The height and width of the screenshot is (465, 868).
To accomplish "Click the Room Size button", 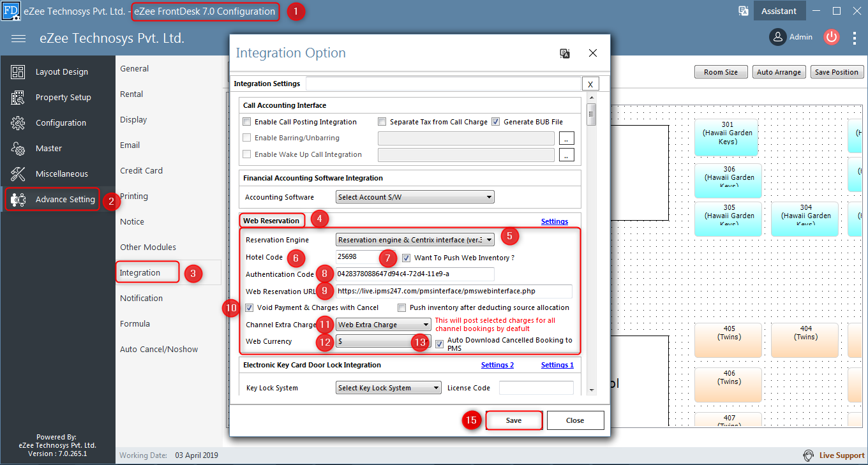I will coord(721,72).
